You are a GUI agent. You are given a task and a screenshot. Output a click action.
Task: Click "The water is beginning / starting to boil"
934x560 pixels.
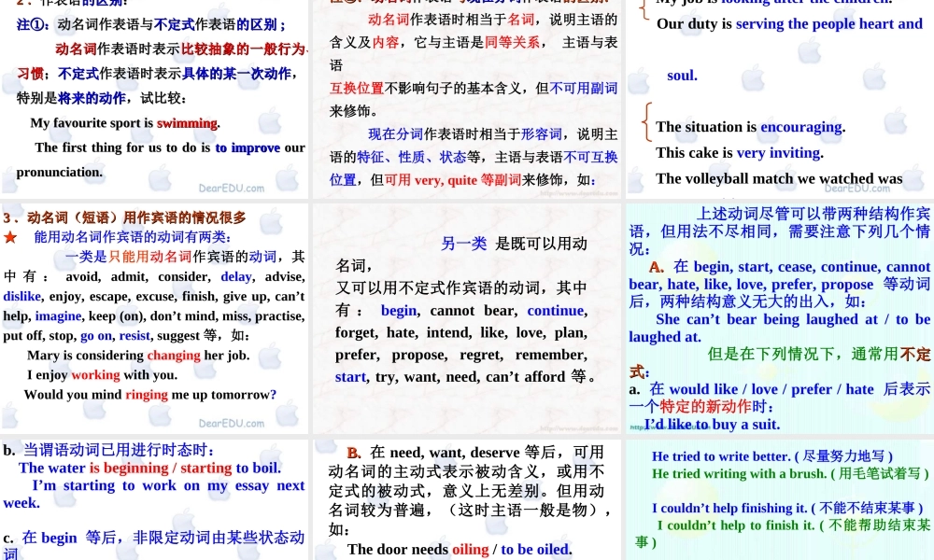point(149,469)
